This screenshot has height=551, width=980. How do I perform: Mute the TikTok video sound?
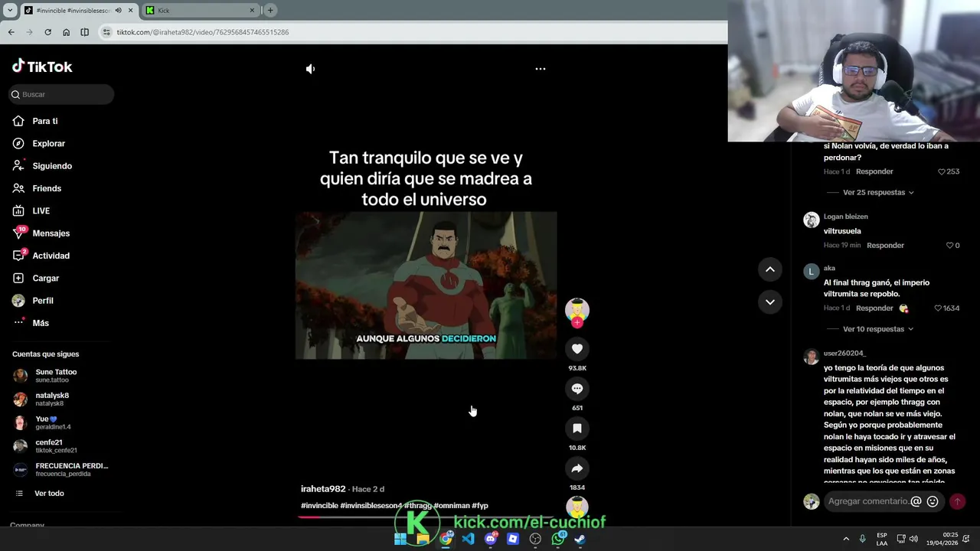tap(310, 69)
